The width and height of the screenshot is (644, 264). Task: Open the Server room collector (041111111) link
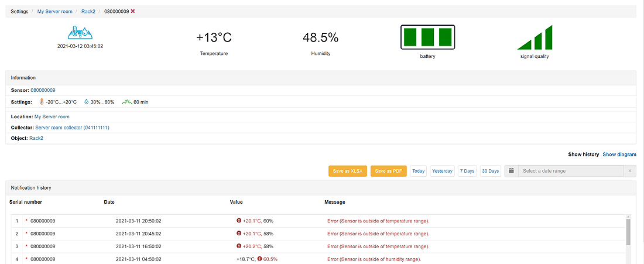point(72,128)
